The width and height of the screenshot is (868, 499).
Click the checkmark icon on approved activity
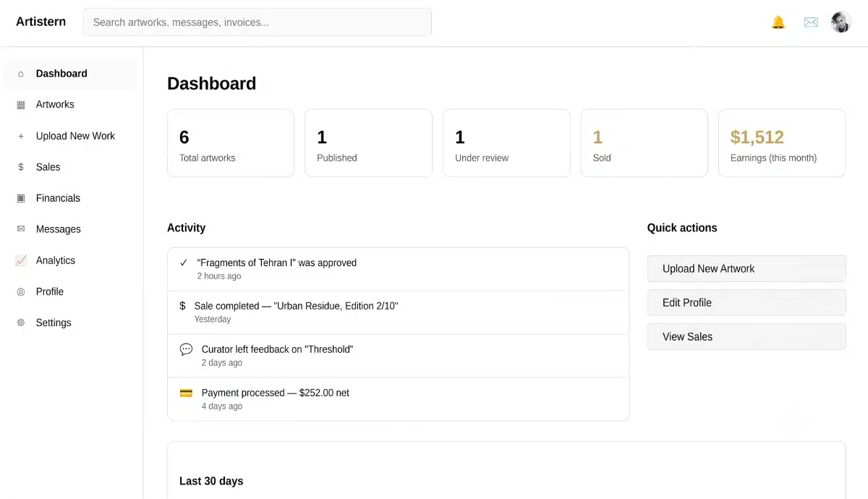tap(184, 263)
